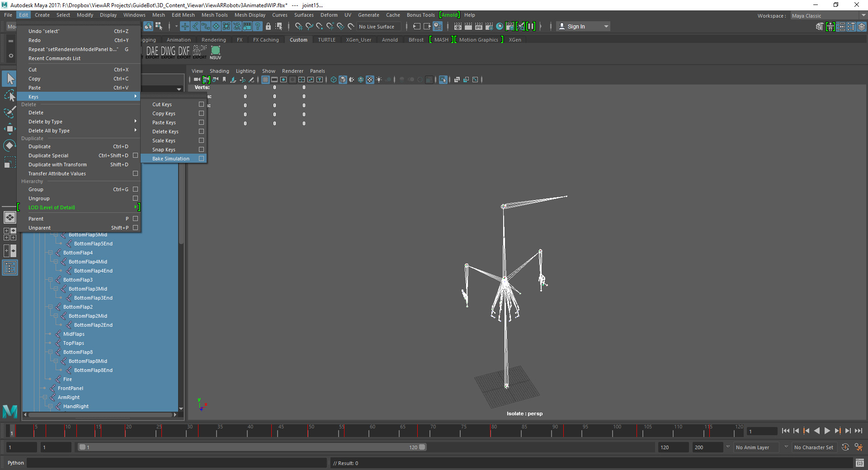868x470 pixels.
Task: Collapse the BottomFlap4 joint node
Action: (50, 253)
